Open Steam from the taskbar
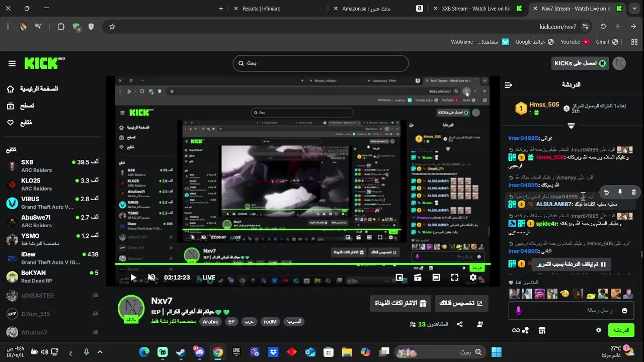The height and width of the screenshot is (362, 644). coord(181,352)
